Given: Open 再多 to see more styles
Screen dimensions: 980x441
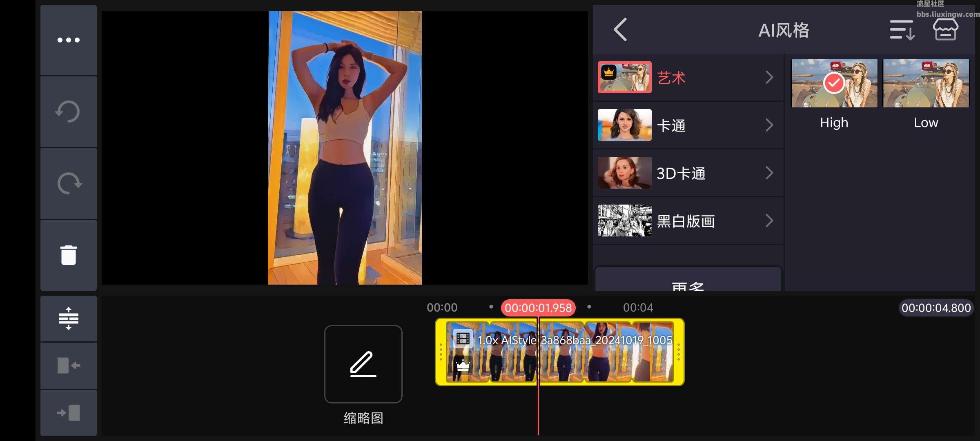Looking at the screenshot, I should pyautogui.click(x=686, y=284).
